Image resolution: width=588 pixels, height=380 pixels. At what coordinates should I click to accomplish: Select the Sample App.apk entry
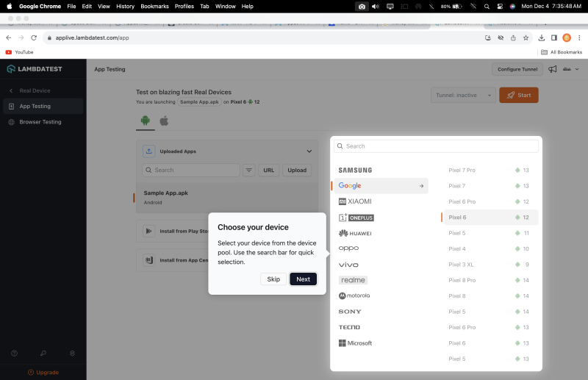(227, 198)
